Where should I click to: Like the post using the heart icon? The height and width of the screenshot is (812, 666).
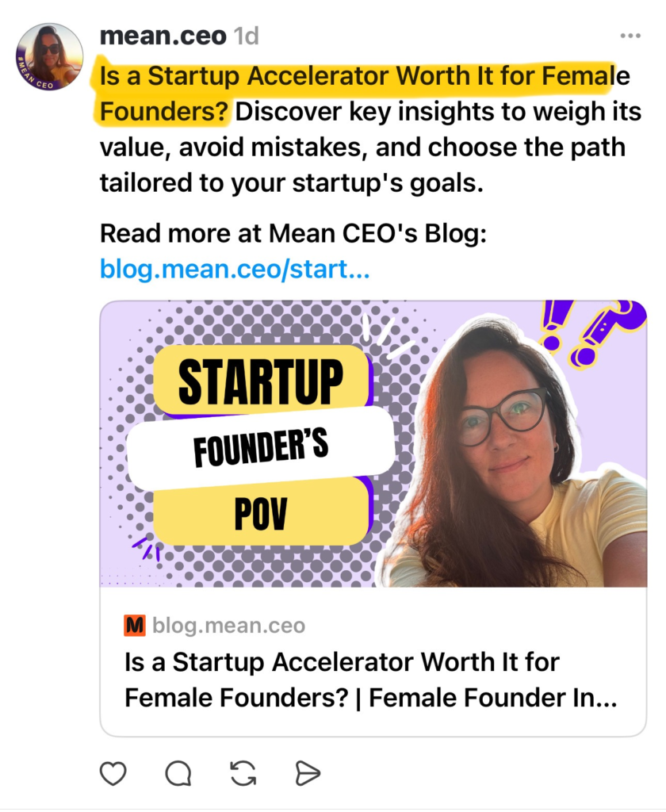click(113, 773)
